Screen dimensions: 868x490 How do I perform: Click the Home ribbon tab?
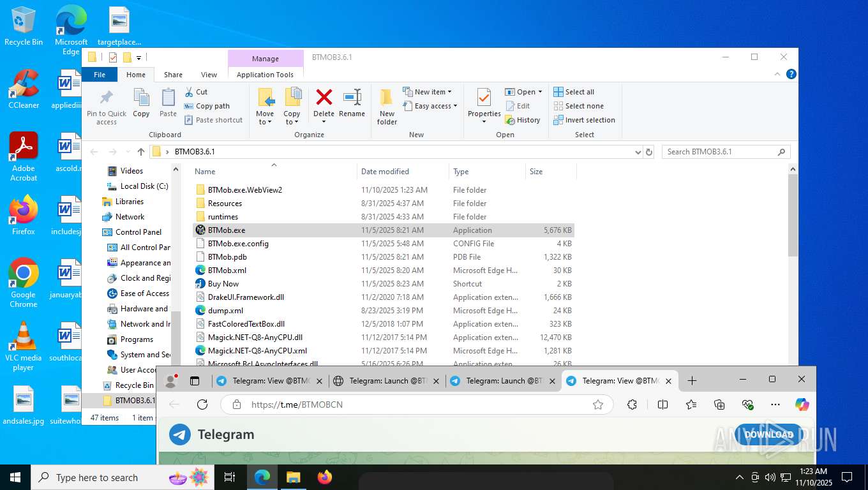[x=136, y=75]
